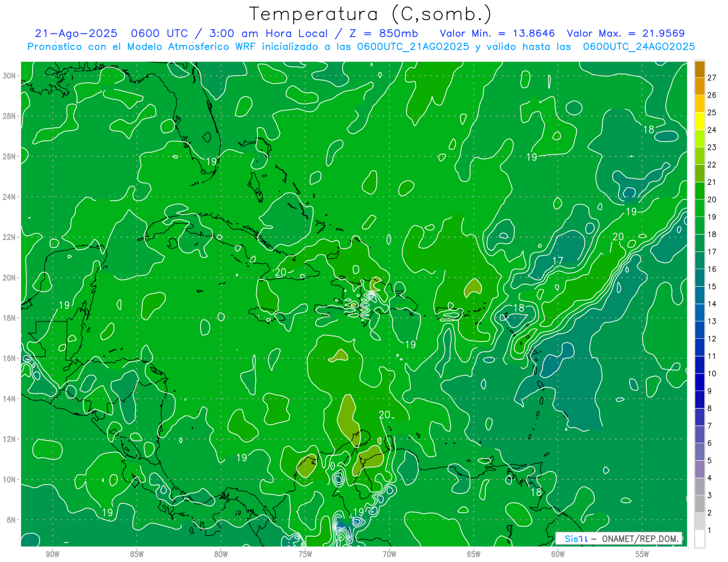
Task: Click latitude axis label "24N"
Action: 9,197
